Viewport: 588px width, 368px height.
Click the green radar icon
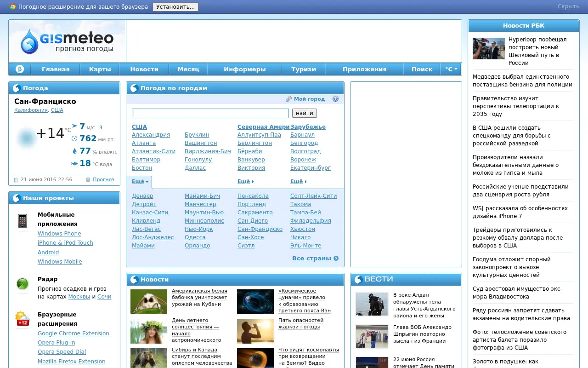(x=22, y=284)
